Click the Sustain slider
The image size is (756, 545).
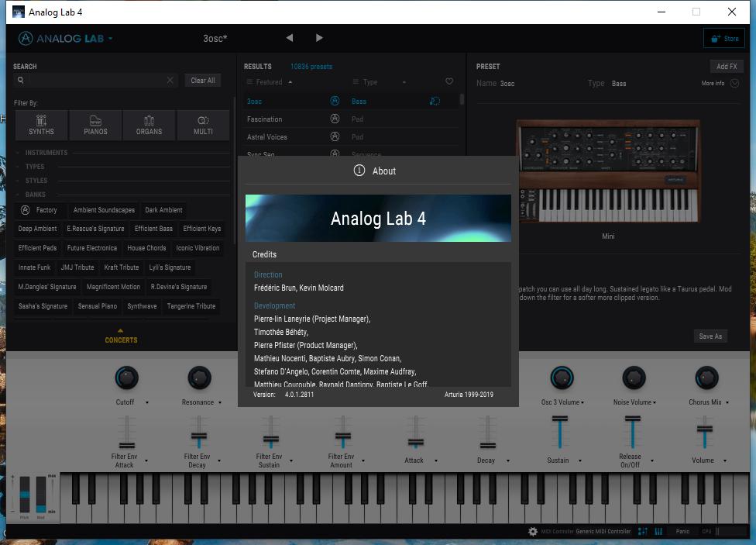pyautogui.click(x=560, y=432)
